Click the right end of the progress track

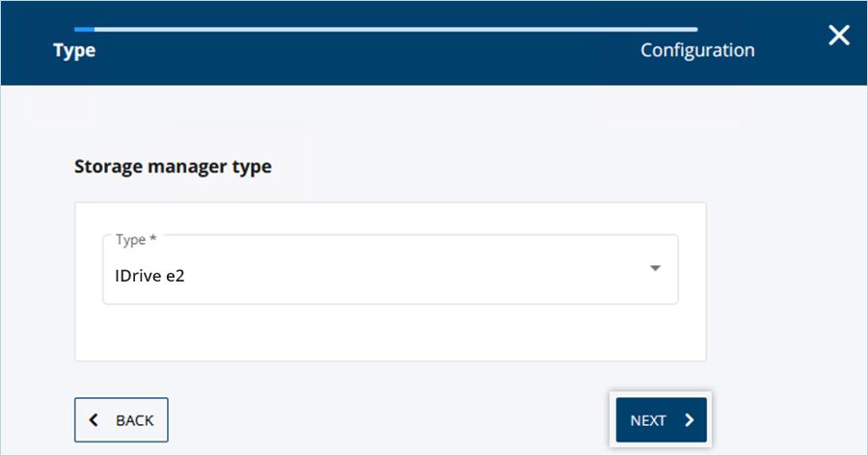click(x=692, y=29)
